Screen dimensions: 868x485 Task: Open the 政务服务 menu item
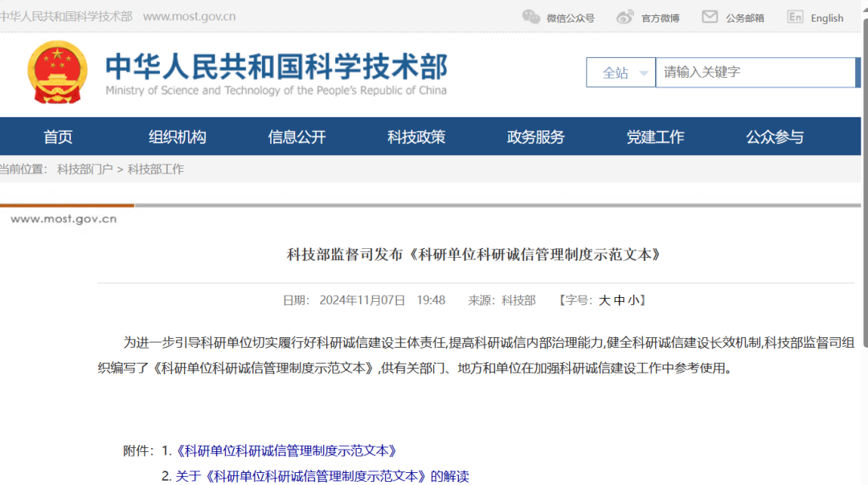coord(535,137)
